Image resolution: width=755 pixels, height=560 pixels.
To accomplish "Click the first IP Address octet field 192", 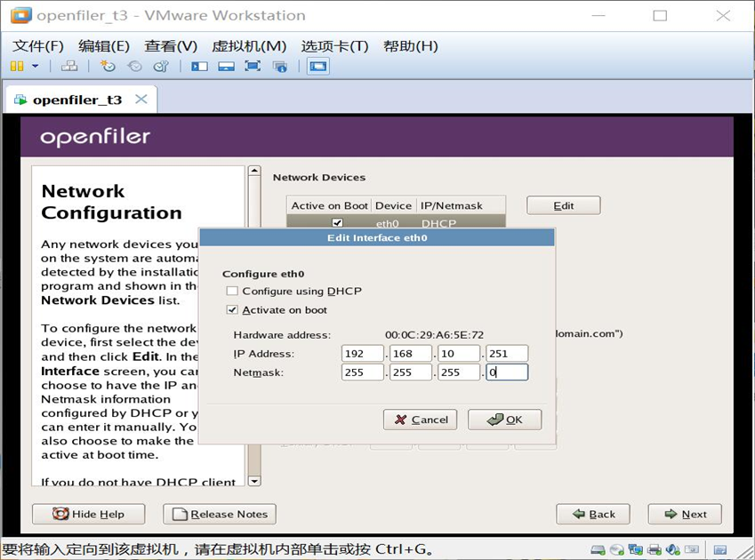I will tap(363, 354).
